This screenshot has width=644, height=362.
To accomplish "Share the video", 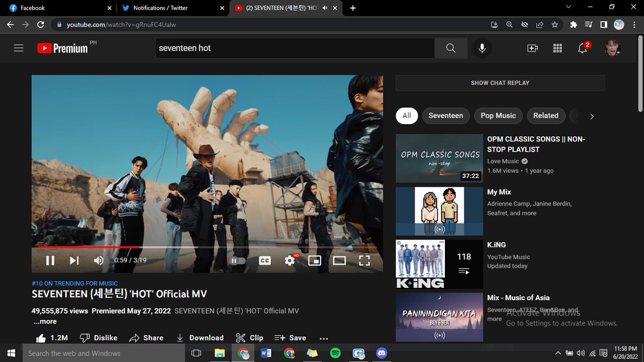I will [x=146, y=338].
